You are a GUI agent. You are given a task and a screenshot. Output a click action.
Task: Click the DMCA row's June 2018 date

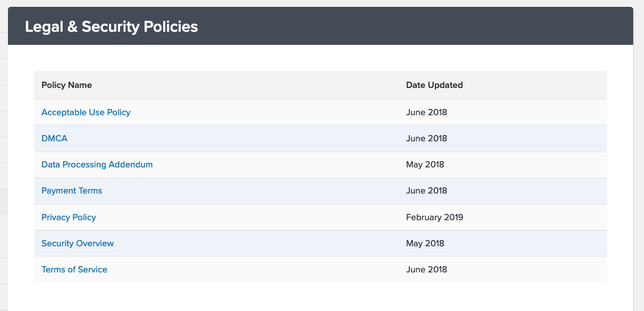[x=426, y=138]
